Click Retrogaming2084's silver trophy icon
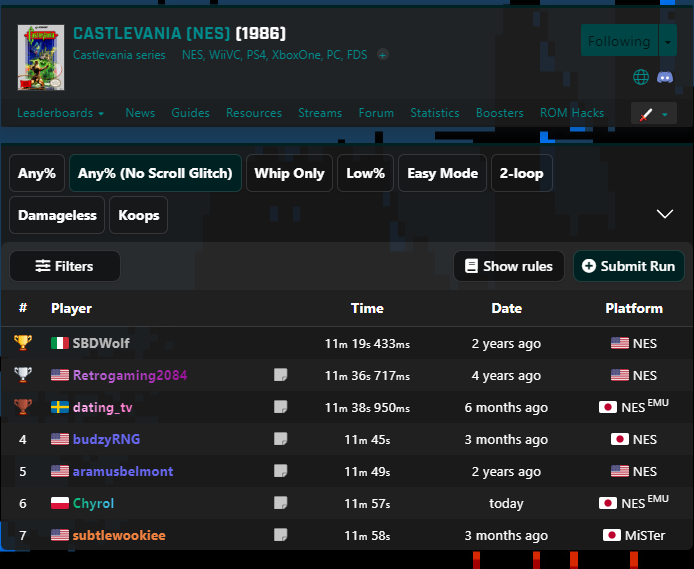694x569 pixels. point(23,375)
